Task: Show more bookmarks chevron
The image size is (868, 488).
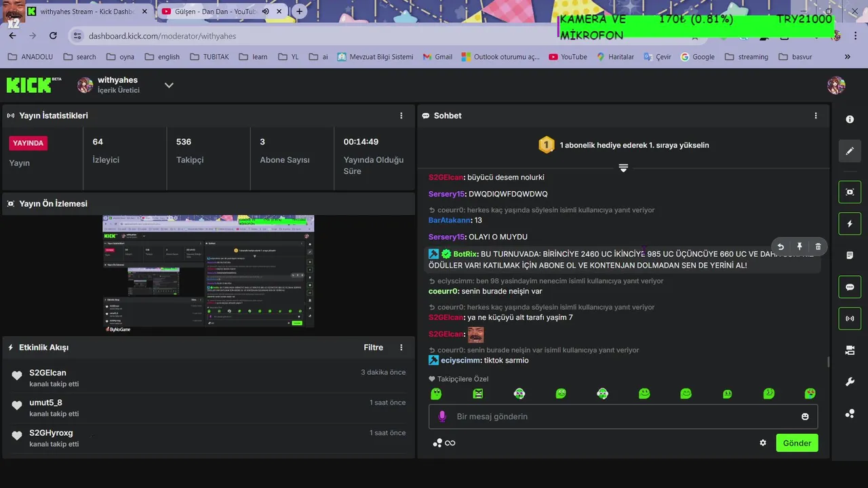Action: click(847, 57)
